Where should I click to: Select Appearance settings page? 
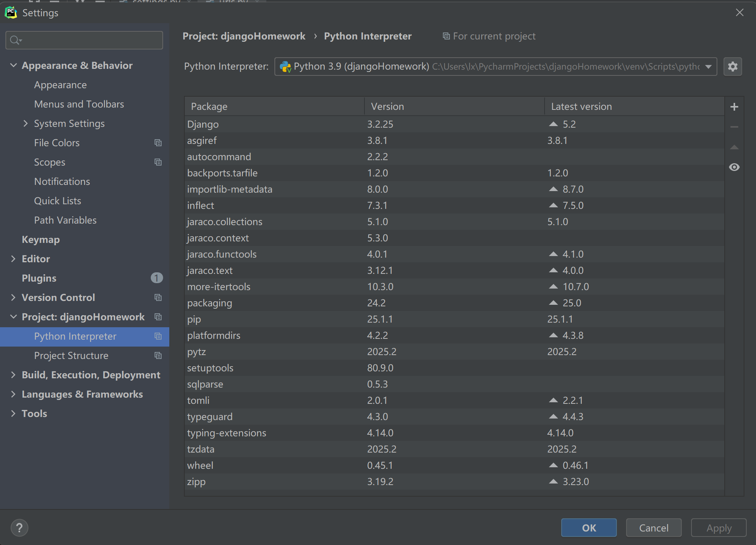60,85
